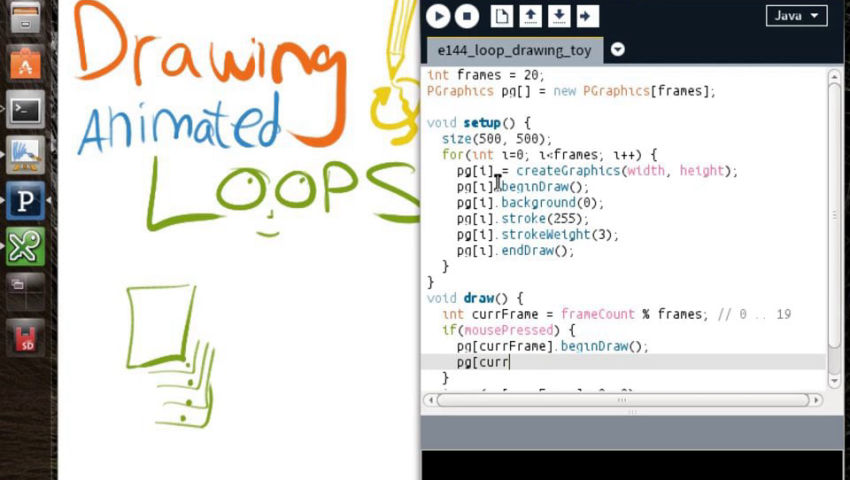Viewport: 850px width, 480px height.
Task: Stop the running sketch
Action: 466,16
